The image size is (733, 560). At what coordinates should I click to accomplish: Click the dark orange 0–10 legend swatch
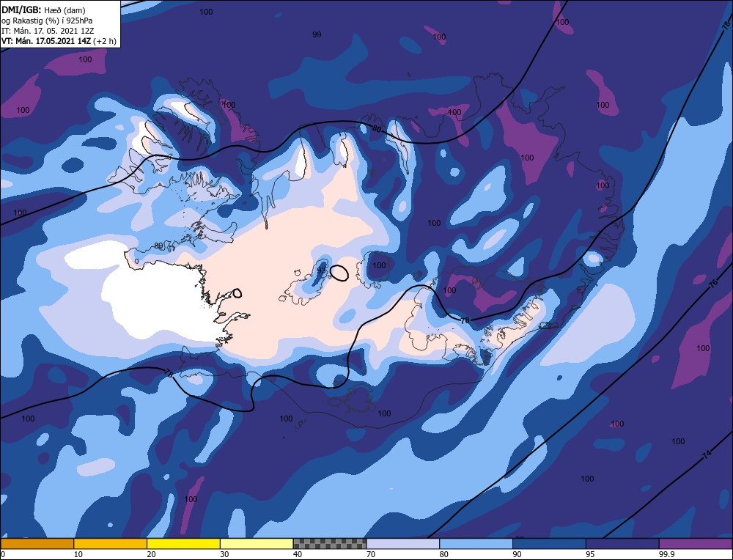pyautogui.click(x=37, y=543)
